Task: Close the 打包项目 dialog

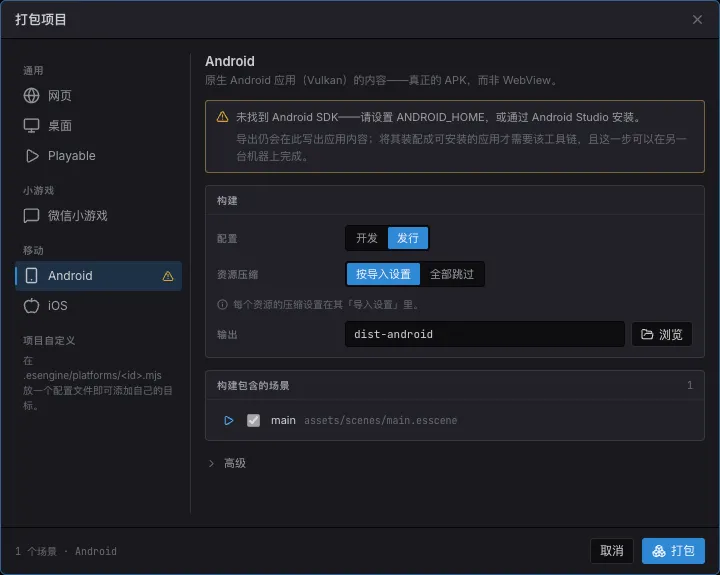Action: (697, 19)
